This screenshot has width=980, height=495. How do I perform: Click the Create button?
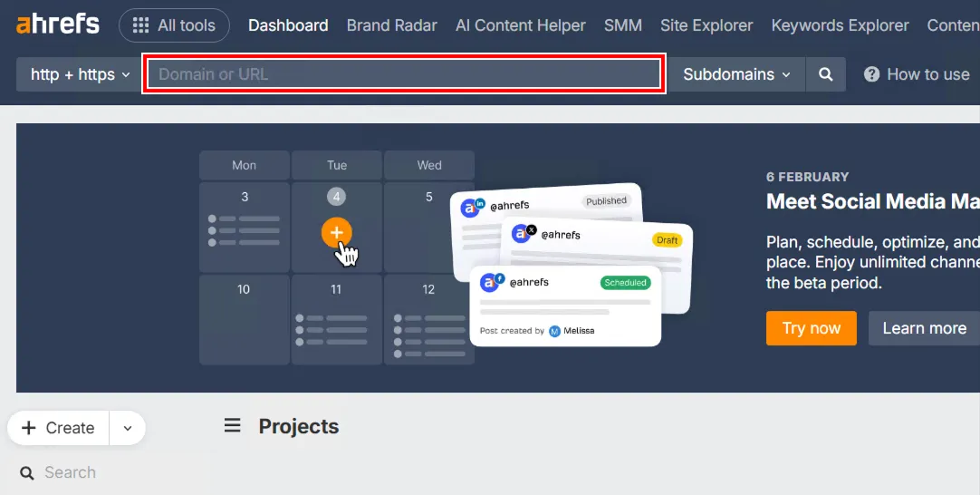coord(58,428)
